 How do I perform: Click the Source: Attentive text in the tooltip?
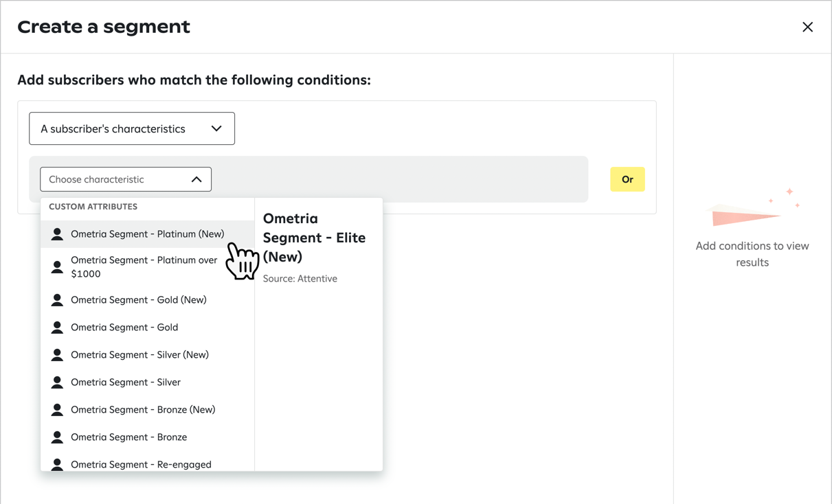tap(300, 278)
